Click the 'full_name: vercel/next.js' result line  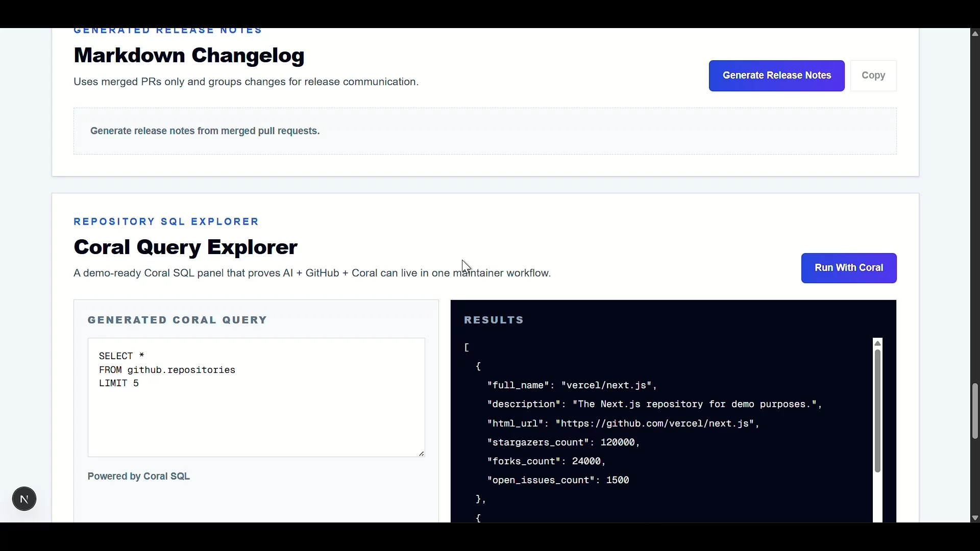(572, 386)
